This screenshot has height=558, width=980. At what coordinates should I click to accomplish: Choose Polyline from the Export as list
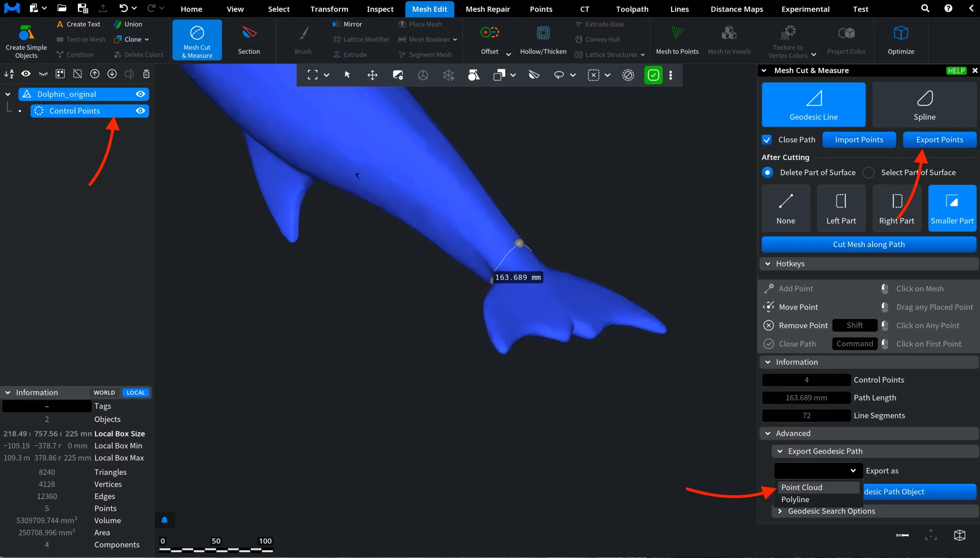[795, 499]
